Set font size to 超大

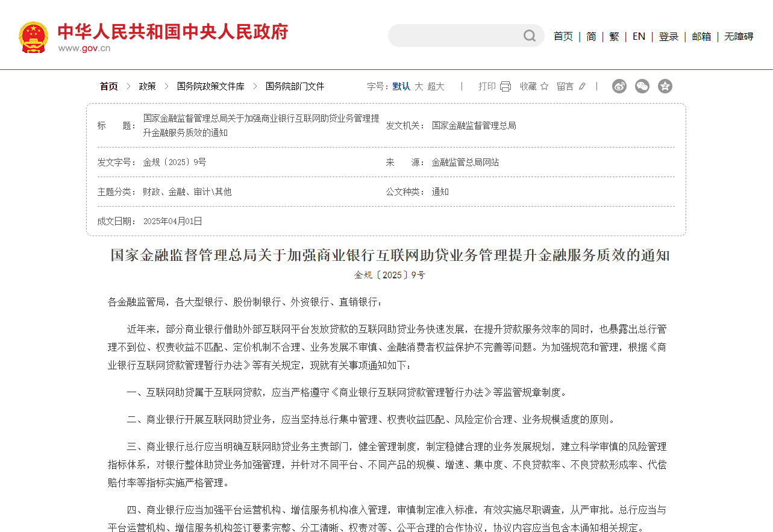tap(436, 87)
